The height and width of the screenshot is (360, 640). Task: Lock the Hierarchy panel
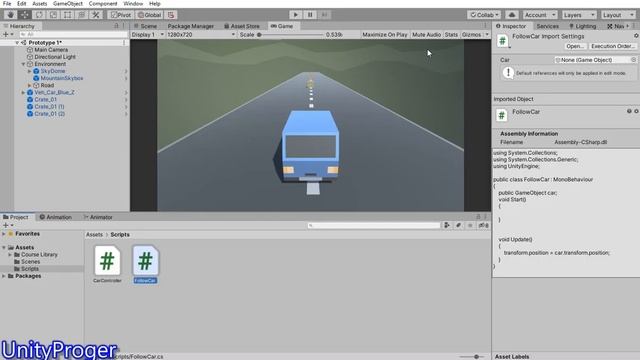(116, 26)
